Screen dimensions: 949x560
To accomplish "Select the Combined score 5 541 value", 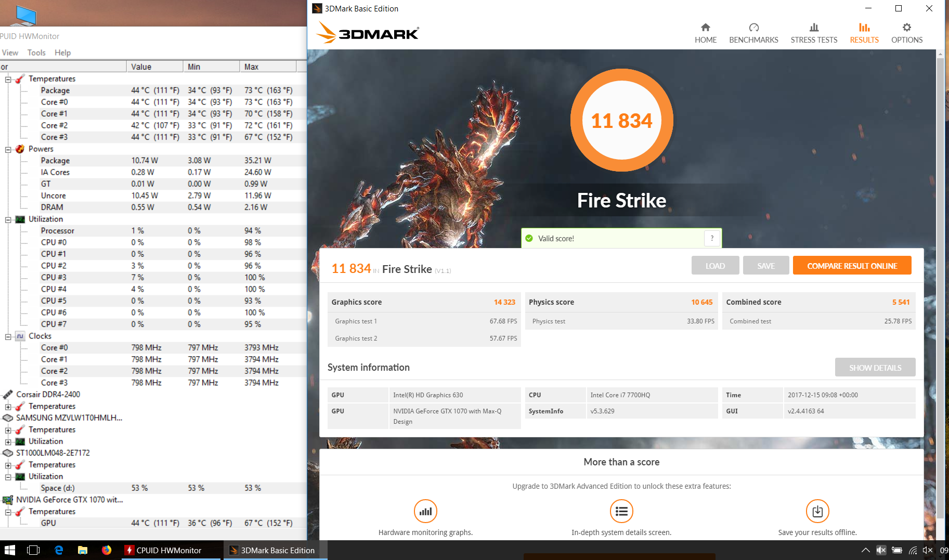I will [901, 302].
